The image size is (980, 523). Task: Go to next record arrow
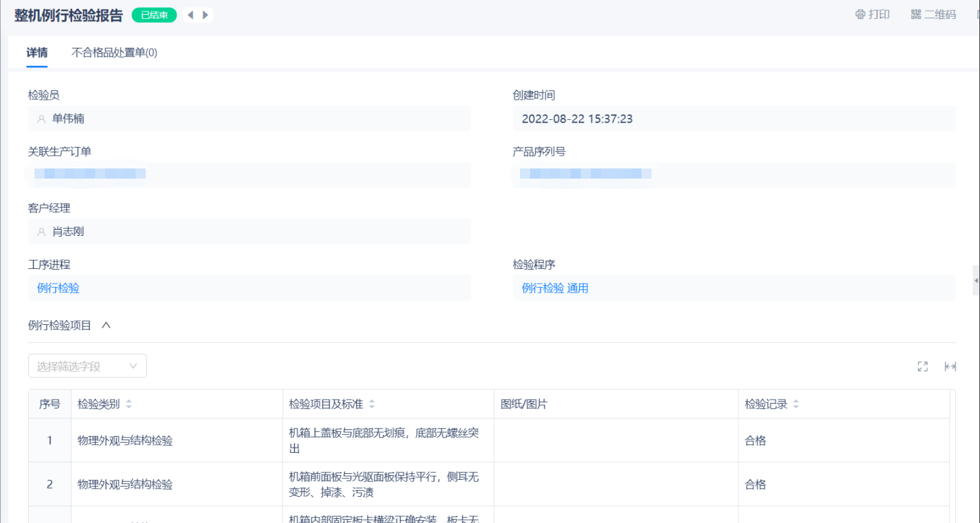click(205, 15)
